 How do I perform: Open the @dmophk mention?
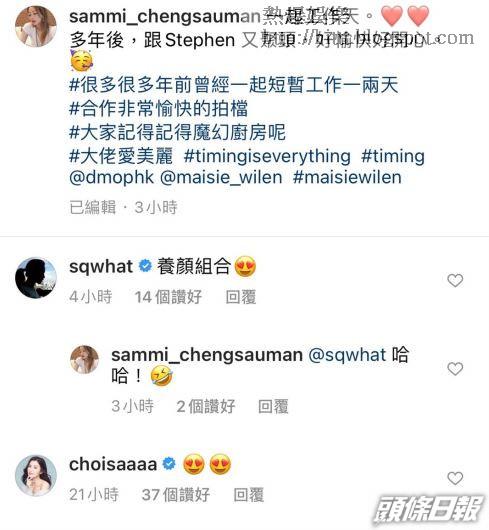tap(112, 177)
